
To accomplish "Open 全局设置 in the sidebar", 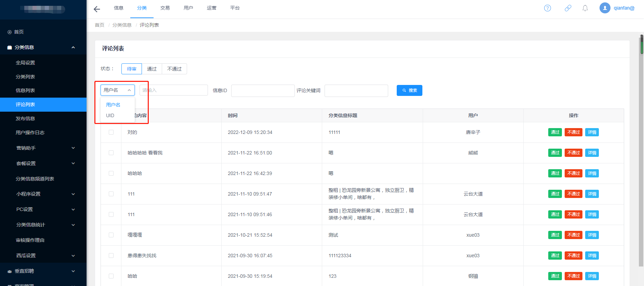I will tap(25, 63).
